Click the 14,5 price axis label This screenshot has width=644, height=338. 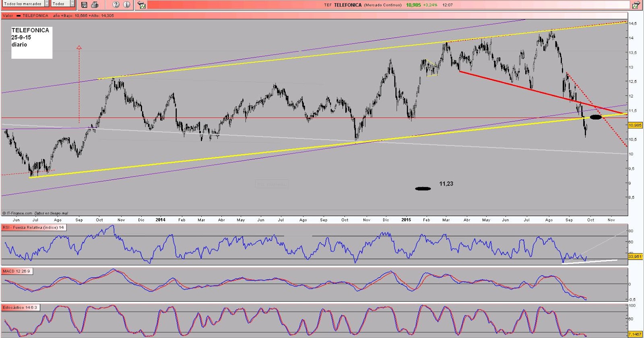click(633, 24)
